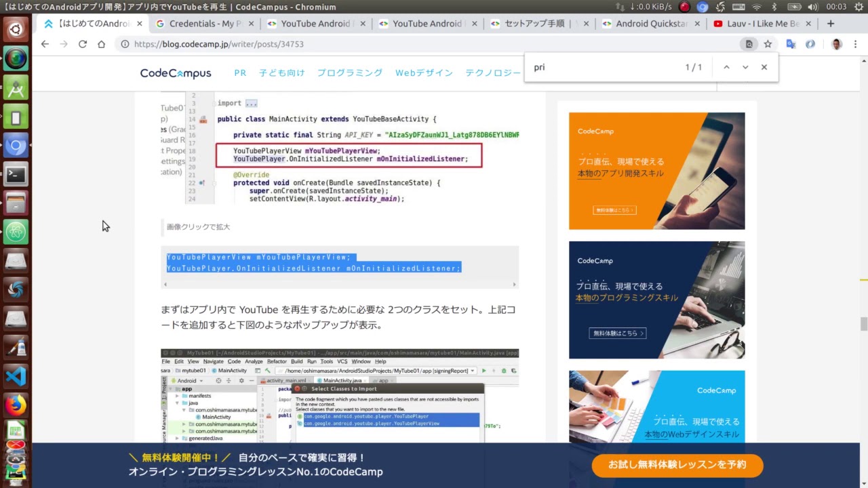
Task: Go back to the previous page
Action: tap(45, 44)
